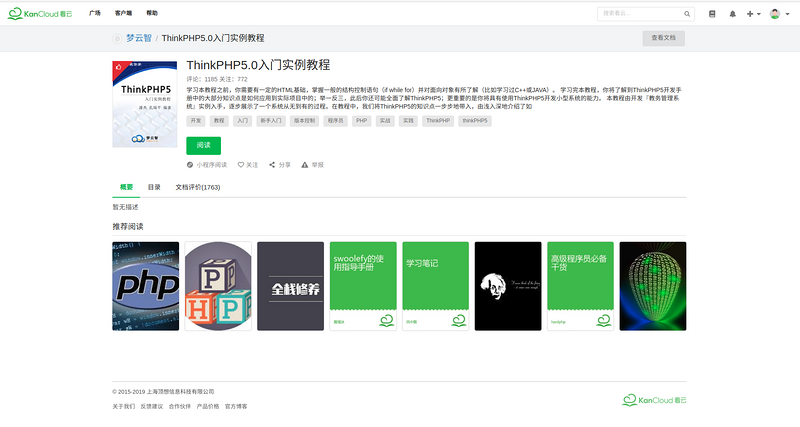Click the 官方博客 footer link
The height and width of the screenshot is (427, 800).
point(236,407)
